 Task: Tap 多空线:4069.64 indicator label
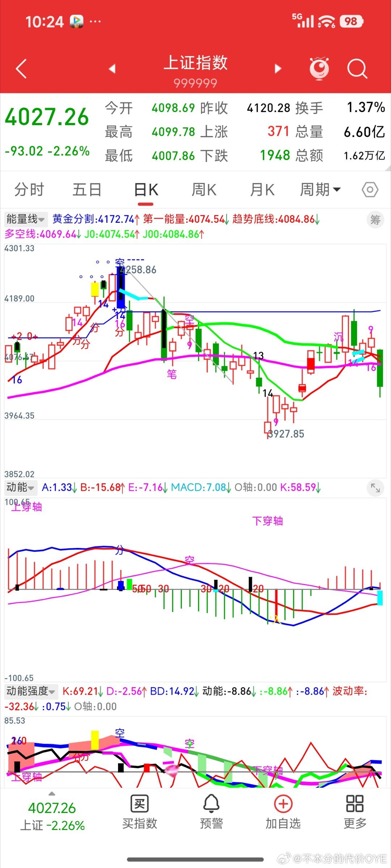click(x=43, y=234)
